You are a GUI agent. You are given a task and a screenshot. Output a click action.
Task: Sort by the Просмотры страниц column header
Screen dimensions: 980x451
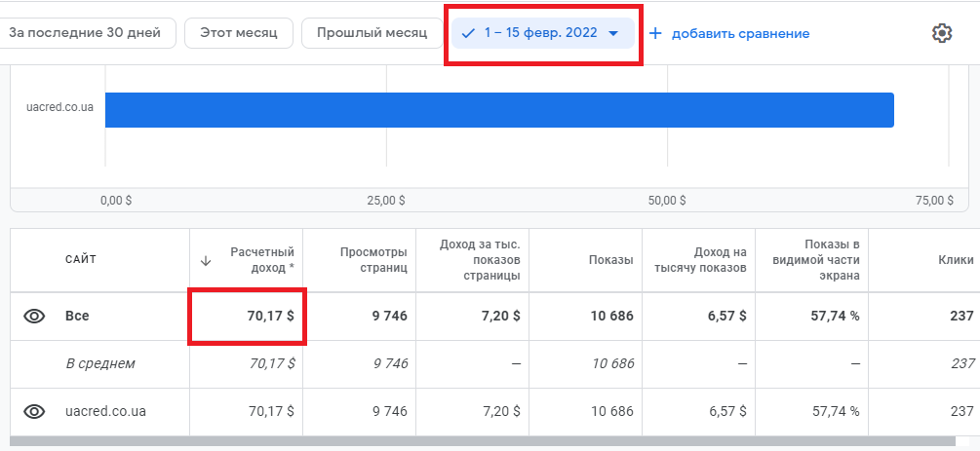click(x=373, y=260)
